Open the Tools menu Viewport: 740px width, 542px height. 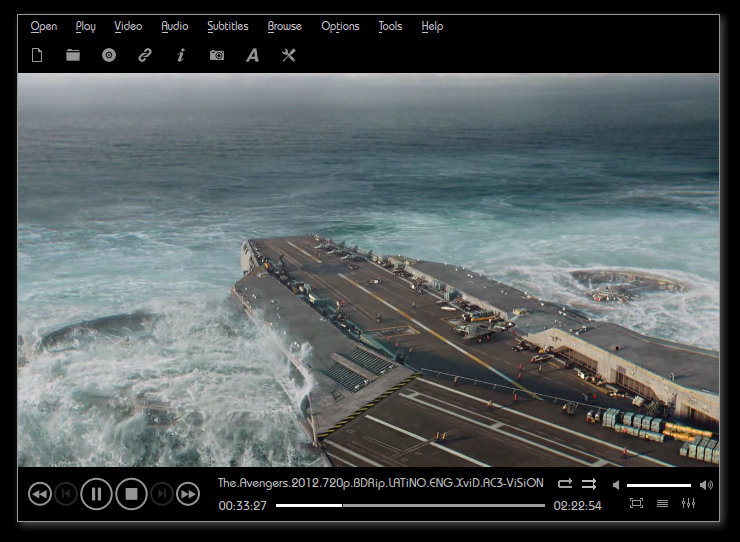(x=390, y=26)
